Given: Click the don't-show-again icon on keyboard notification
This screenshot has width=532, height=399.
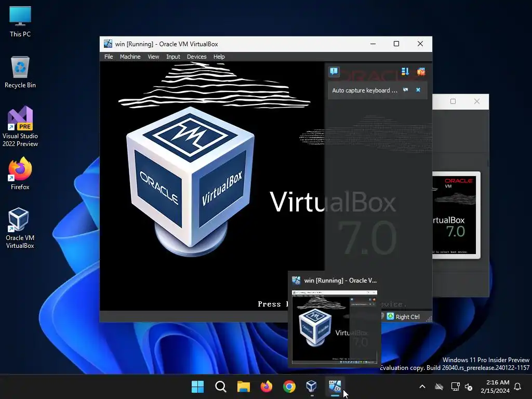Looking at the screenshot, I should coord(405,90).
